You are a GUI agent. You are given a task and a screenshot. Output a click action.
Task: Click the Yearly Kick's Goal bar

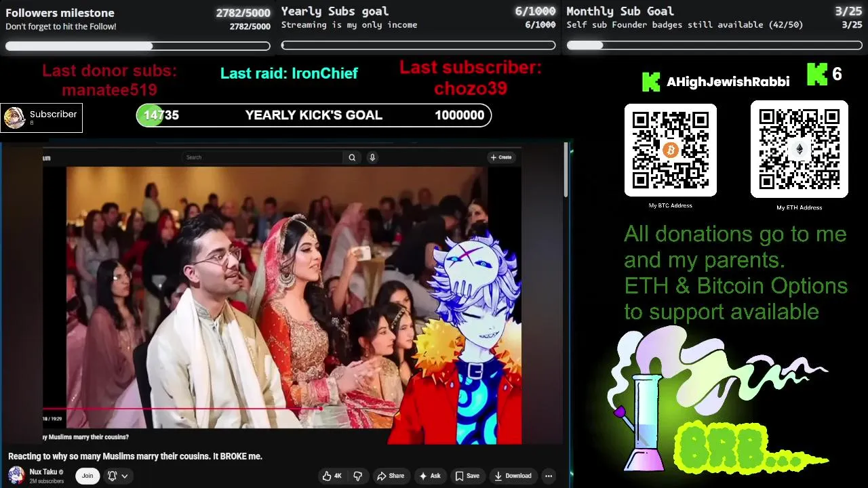(314, 115)
